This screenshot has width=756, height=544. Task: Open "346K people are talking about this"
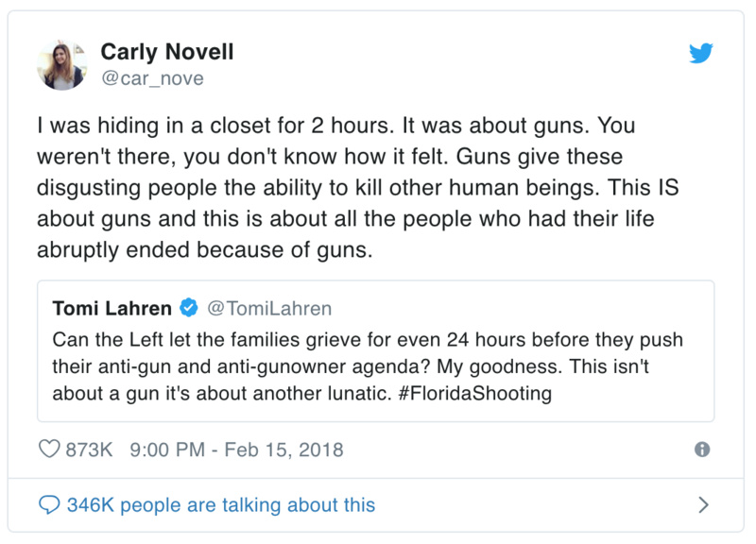pos(220,505)
